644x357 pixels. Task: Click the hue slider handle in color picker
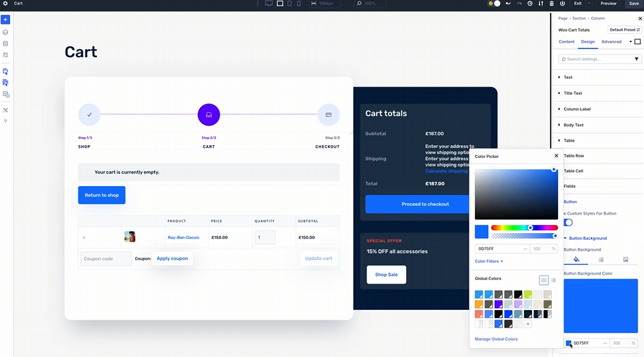coord(530,228)
